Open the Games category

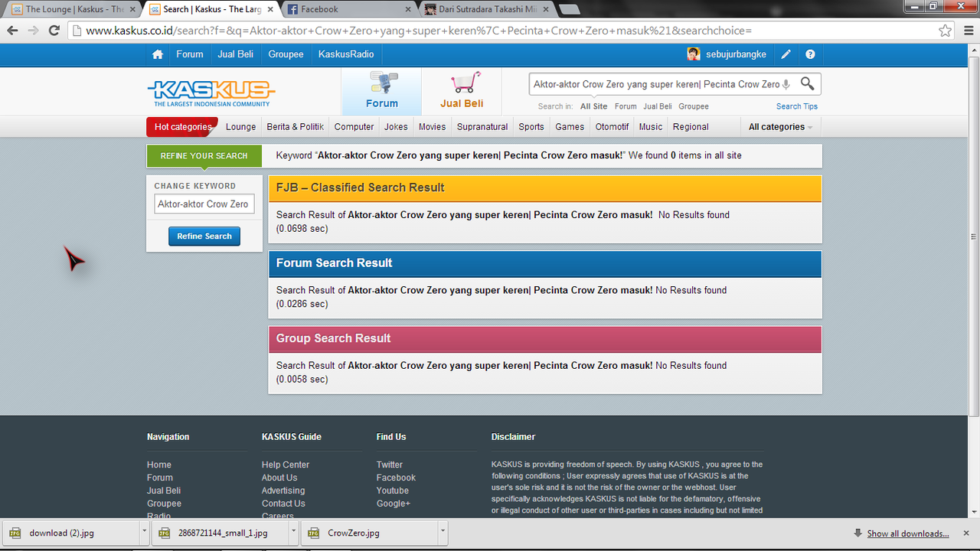click(570, 127)
